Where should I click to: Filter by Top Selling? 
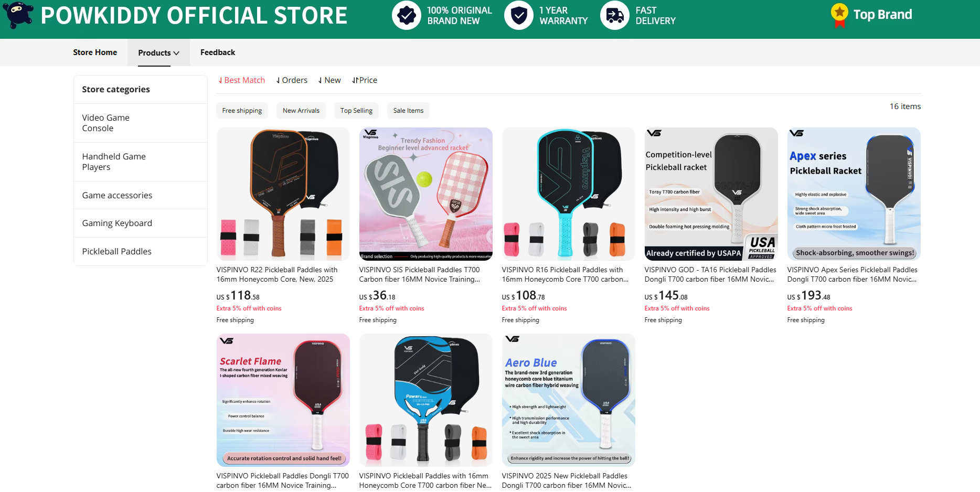(356, 111)
